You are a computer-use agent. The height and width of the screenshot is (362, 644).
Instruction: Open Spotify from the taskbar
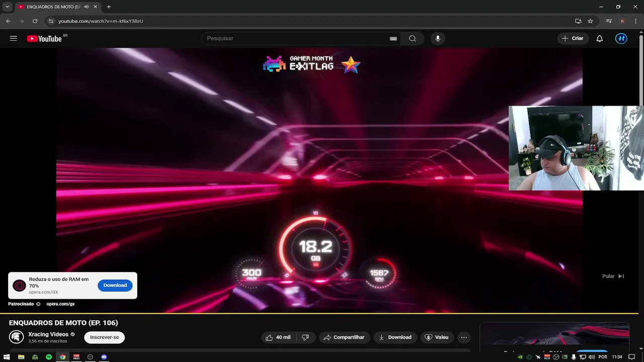[x=49, y=357]
